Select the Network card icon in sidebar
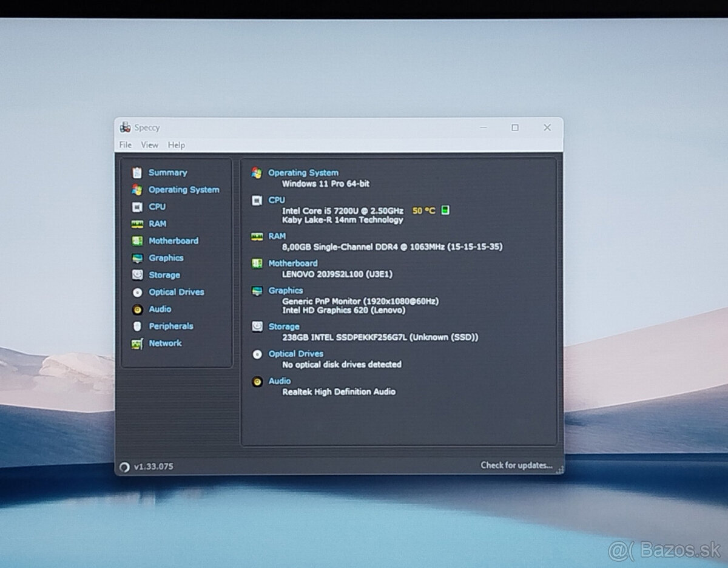This screenshot has height=568, width=728. click(138, 343)
